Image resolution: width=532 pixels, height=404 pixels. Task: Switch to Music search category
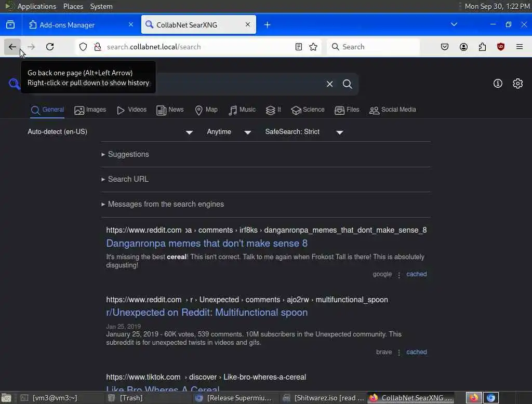coord(242,110)
